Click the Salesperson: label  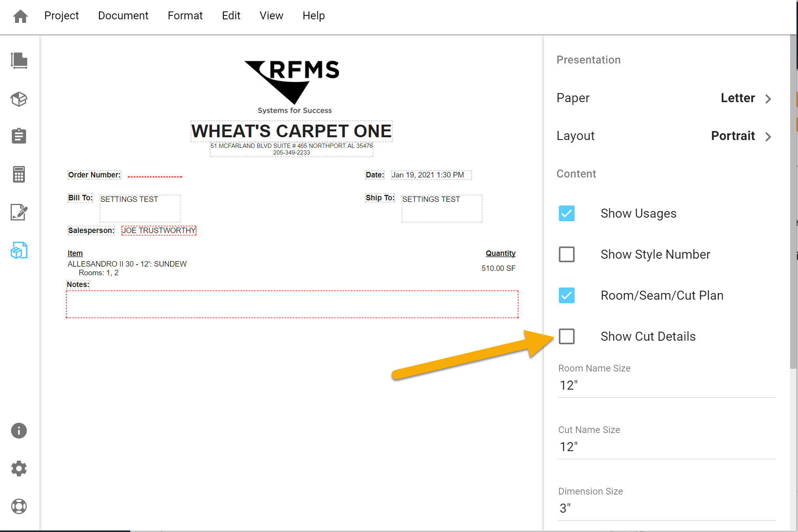91,230
